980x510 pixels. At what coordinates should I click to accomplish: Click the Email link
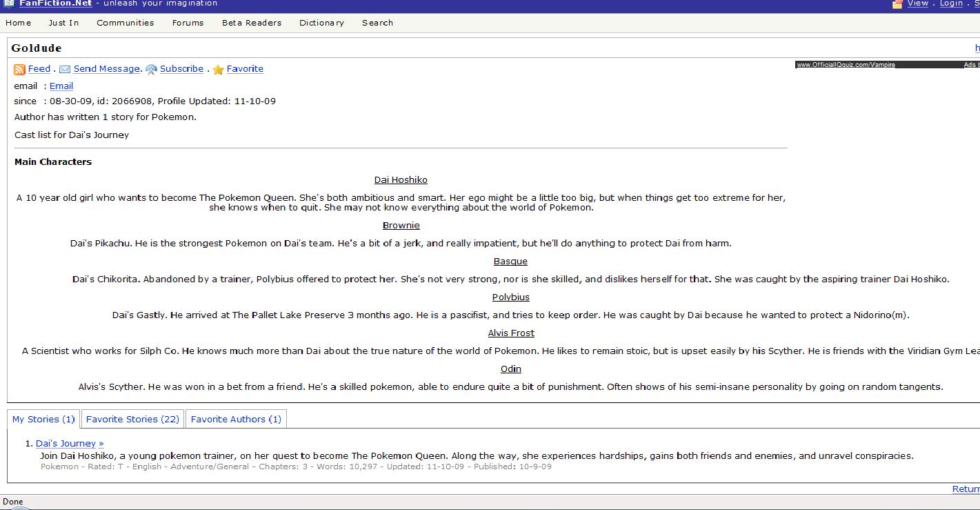pyautogui.click(x=61, y=86)
